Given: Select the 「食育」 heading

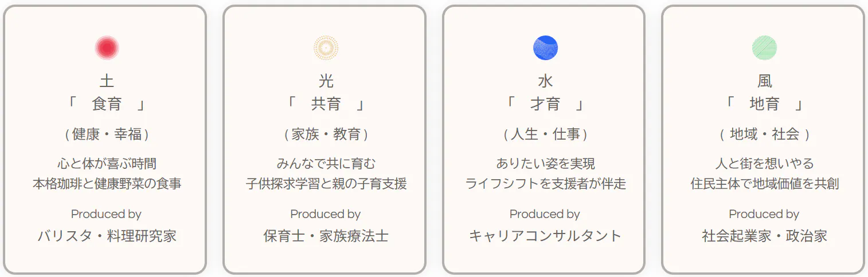Looking at the screenshot, I should point(107,104).
